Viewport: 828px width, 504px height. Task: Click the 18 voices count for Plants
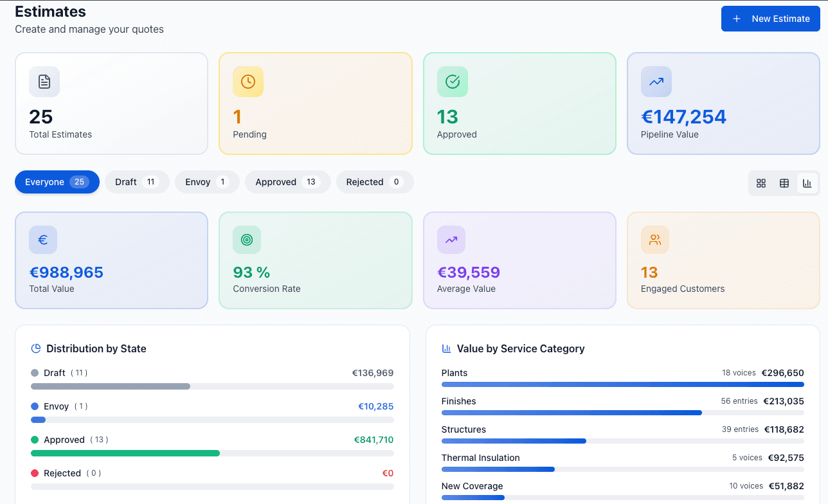739,373
